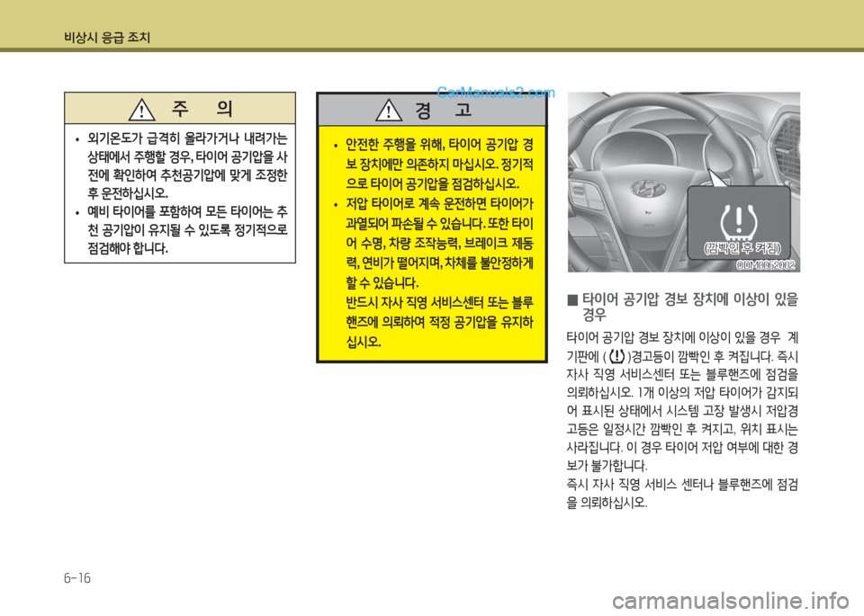864x616 pixels.
Task: Click the line beginning 외기온도가 급격히
Action: pyautogui.click(x=187, y=138)
